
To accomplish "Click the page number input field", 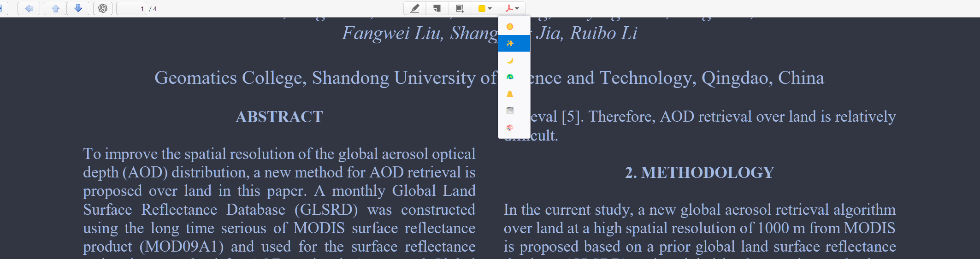I will (131, 8).
